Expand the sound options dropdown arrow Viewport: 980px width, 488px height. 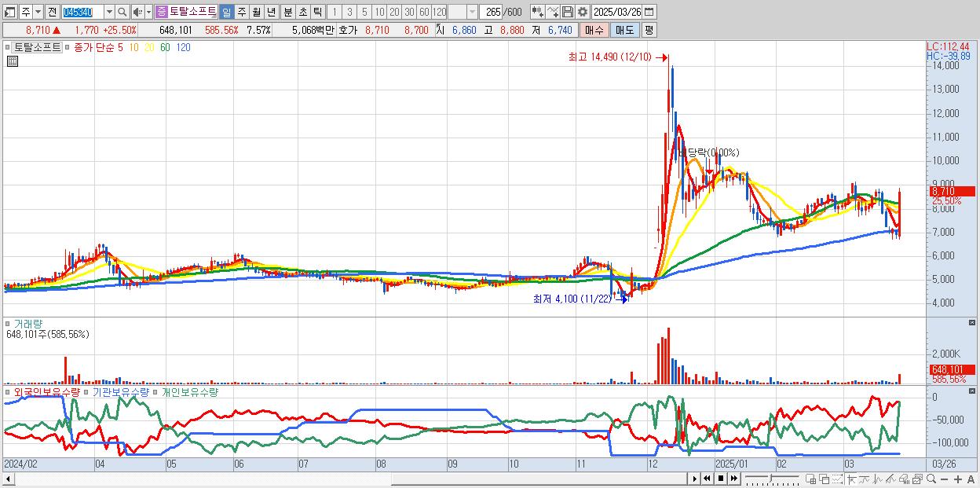click(148, 12)
